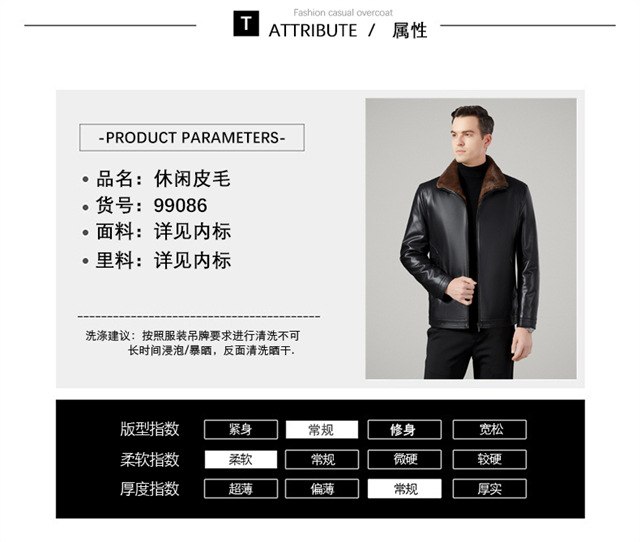Select the 较硬 softness box
The image size is (640, 542).
point(489,459)
